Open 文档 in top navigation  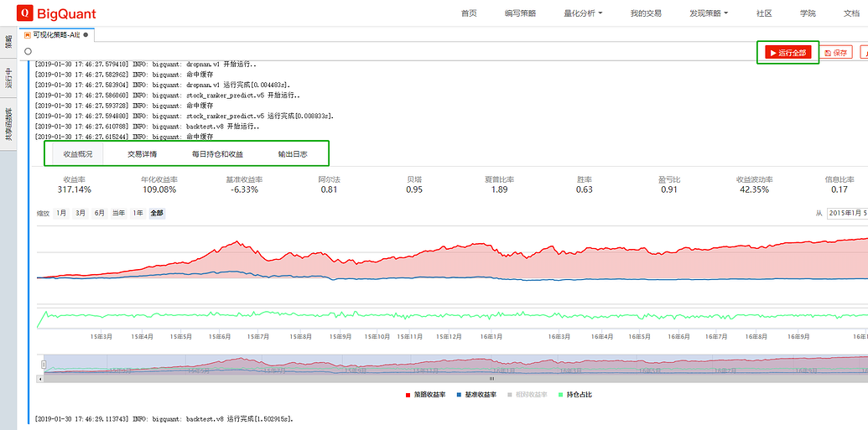click(x=851, y=13)
